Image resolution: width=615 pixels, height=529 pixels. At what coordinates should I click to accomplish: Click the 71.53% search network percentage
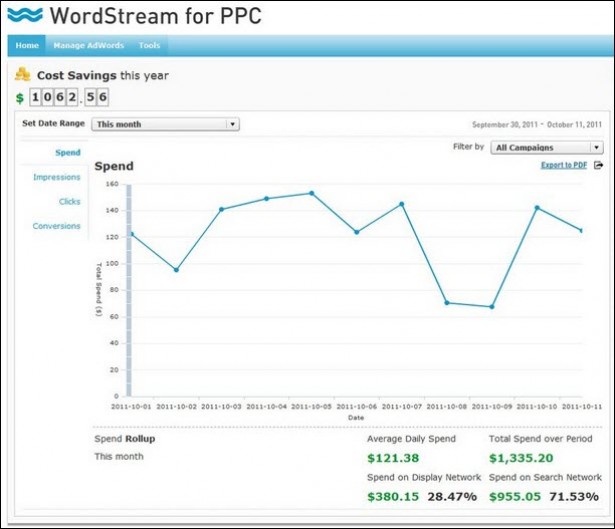click(x=574, y=496)
